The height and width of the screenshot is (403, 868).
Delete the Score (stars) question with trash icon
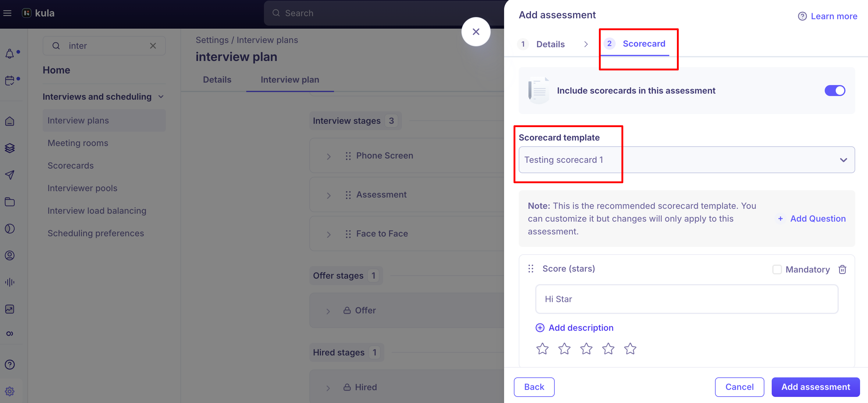[842, 269]
